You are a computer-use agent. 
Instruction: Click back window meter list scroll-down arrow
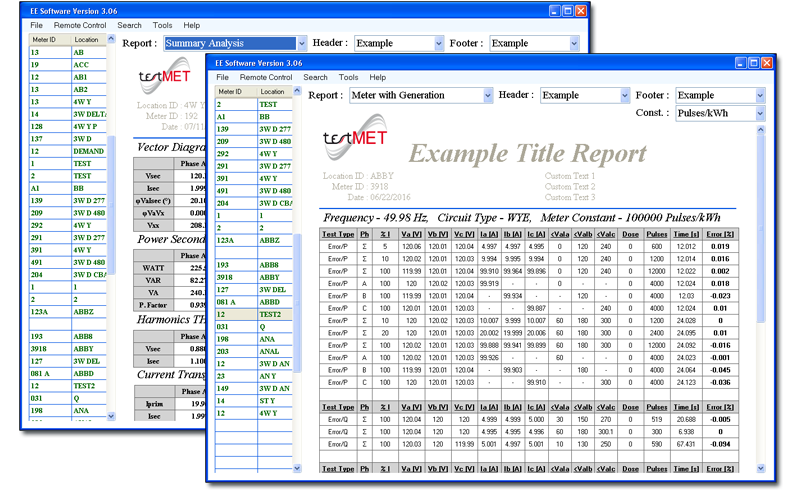pos(111,416)
